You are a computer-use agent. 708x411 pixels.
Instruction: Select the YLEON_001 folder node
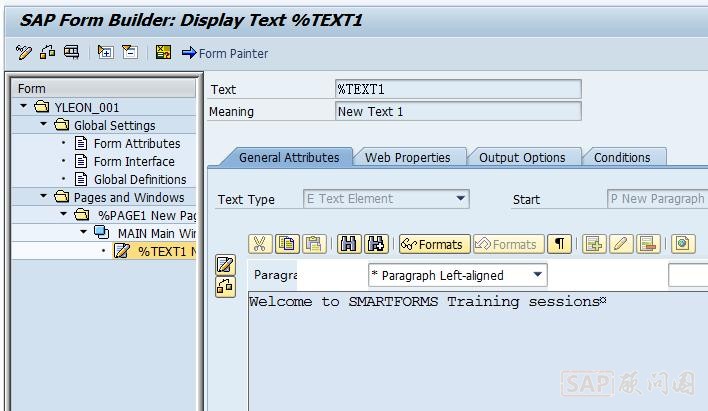click(87, 107)
